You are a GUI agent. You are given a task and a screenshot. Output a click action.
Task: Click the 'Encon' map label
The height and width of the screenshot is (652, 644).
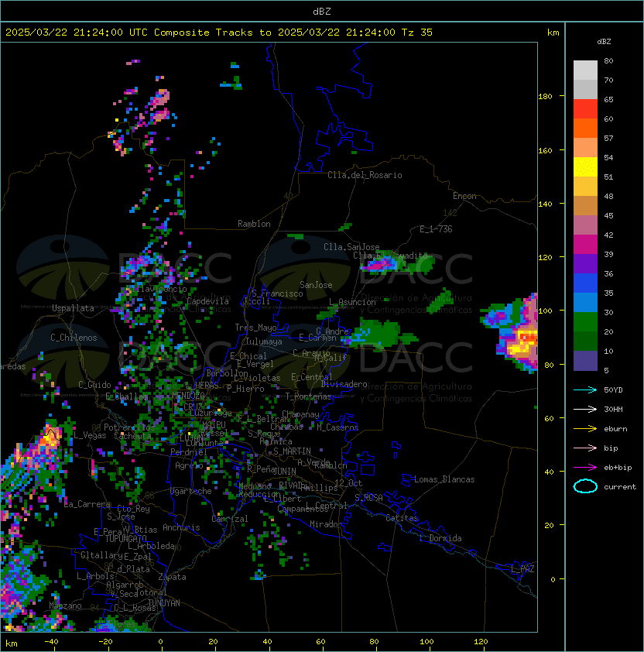tap(464, 196)
